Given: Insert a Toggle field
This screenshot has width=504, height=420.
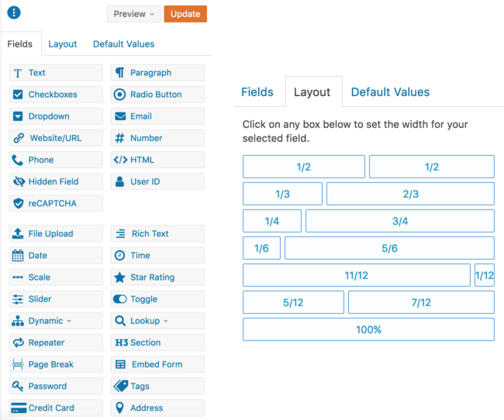Looking at the screenshot, I should [157, 299].
